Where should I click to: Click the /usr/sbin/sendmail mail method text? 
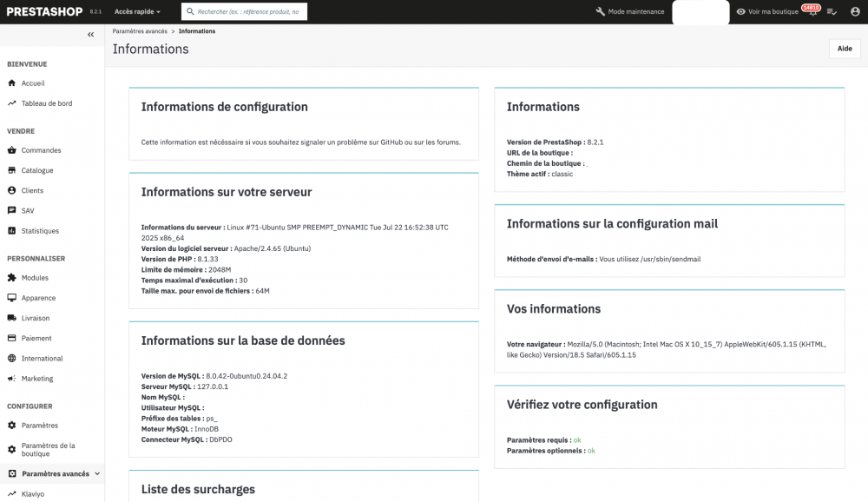(670, 259)
